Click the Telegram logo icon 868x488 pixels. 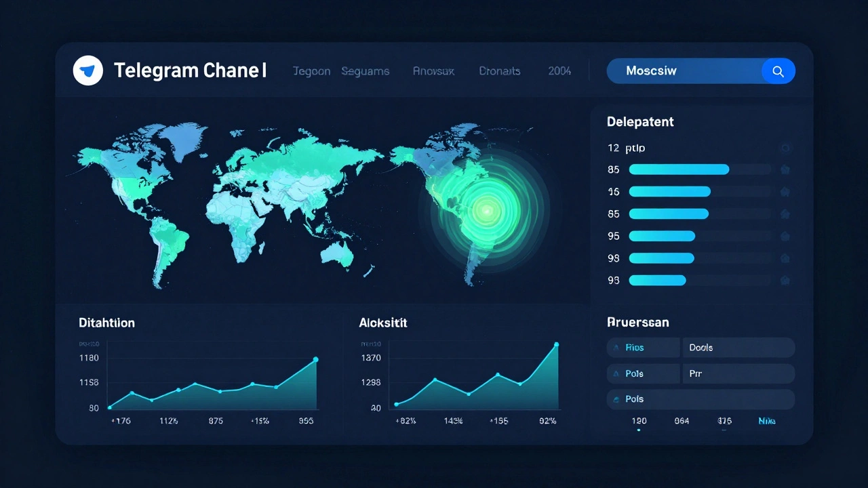[x=87, y=70]
